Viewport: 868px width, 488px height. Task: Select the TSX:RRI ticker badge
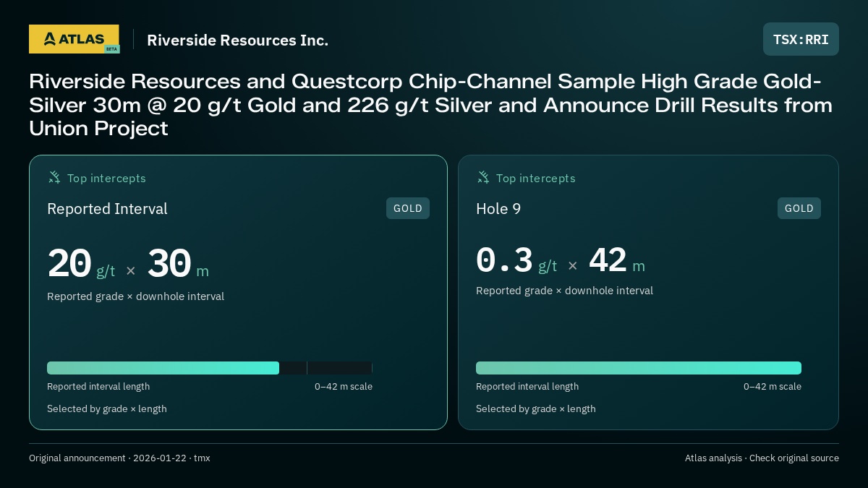(801, 39)
